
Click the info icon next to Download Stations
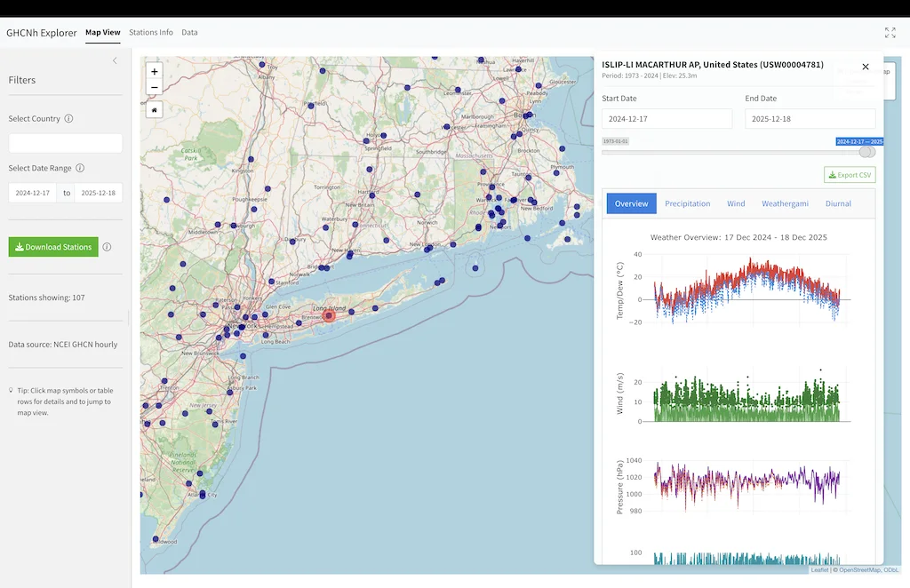point(108,247)
